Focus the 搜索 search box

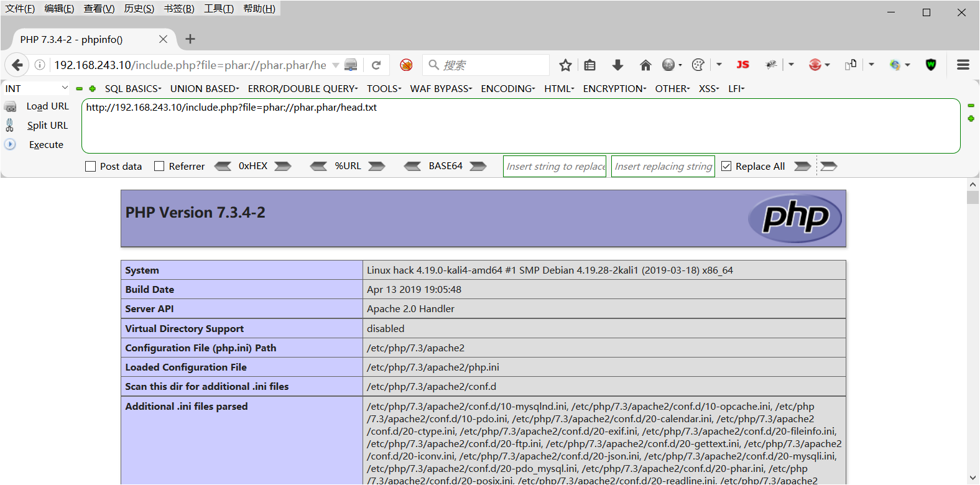pyautogui.click(x=486, y=65)
